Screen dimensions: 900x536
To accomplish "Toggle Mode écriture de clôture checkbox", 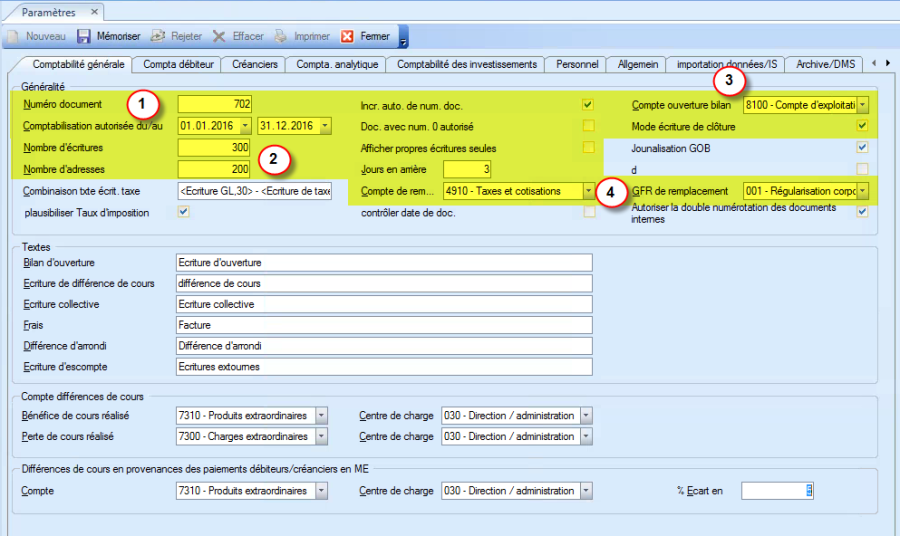I will [862, 126].
